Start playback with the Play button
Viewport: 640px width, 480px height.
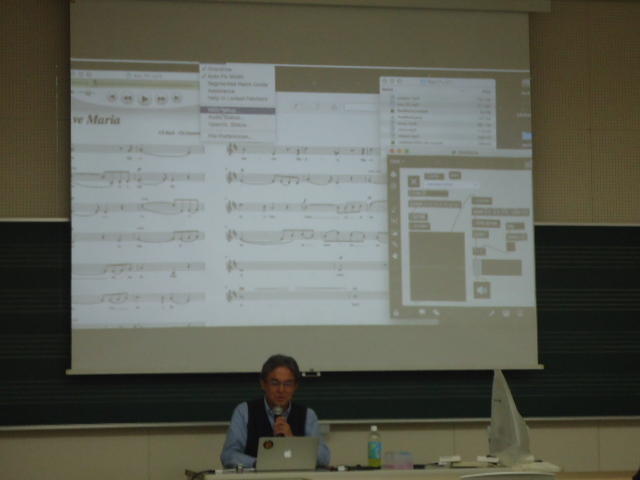click(144, 99)
